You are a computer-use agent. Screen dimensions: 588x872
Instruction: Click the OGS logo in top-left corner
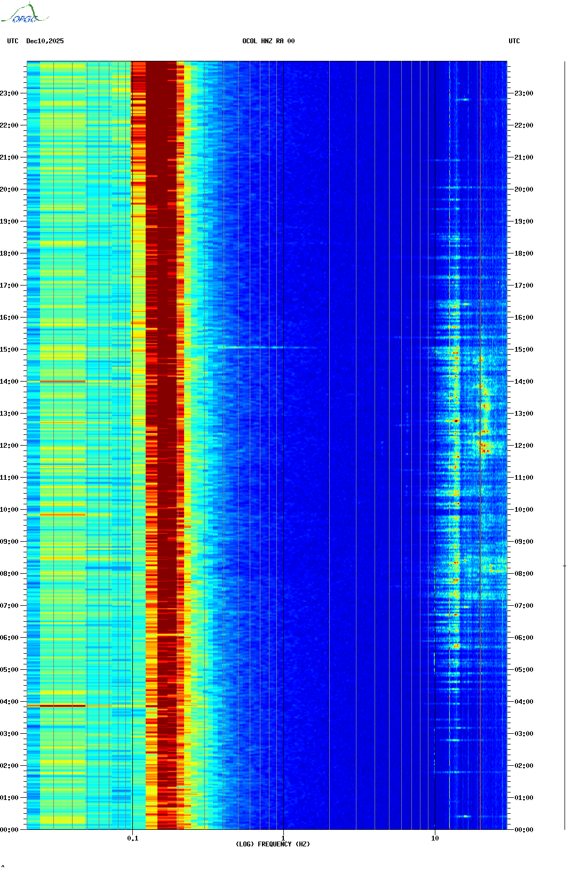click(x=24, y=14)
